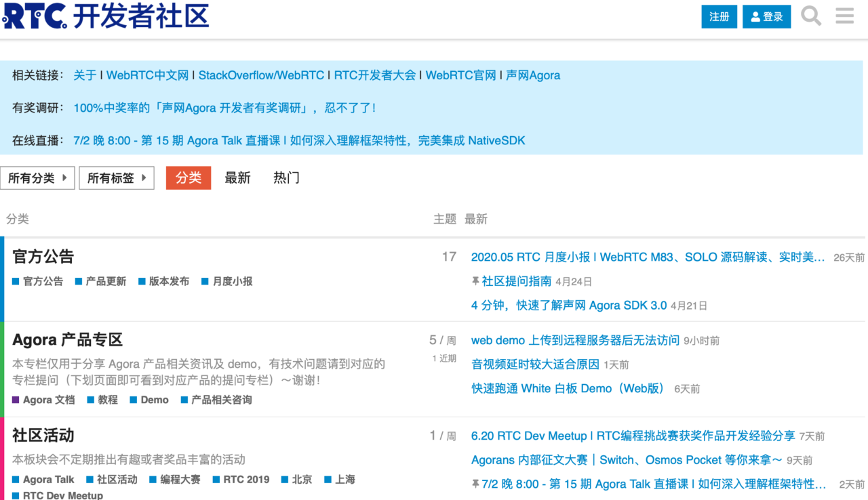
Task: Click the 注册 button
Action: [719, 17]
